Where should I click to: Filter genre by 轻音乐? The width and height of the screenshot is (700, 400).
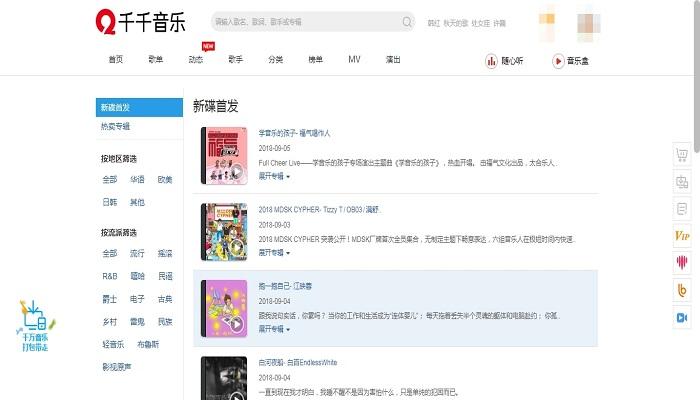tap(113, 345)
